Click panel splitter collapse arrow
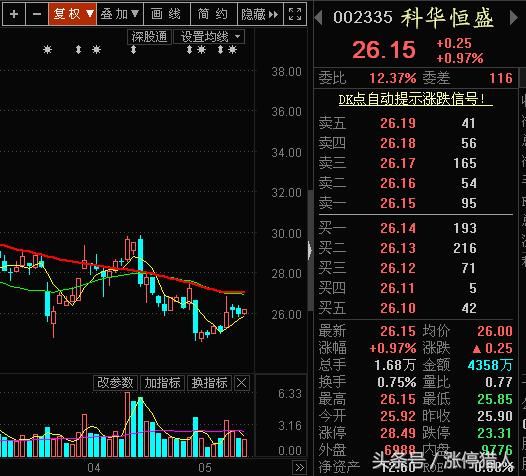This screenshot has width=526, height=476. click(310, 250)
